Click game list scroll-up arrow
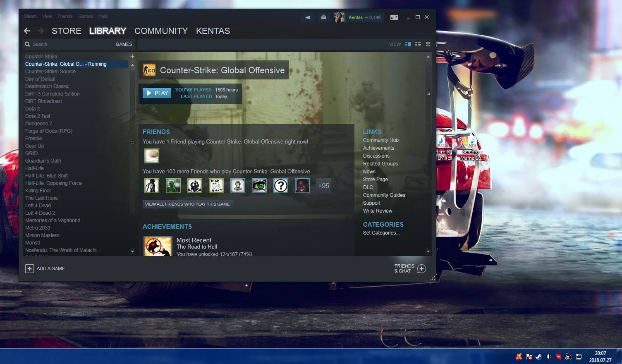Screen dimensions: 622x364 point(132,65)
